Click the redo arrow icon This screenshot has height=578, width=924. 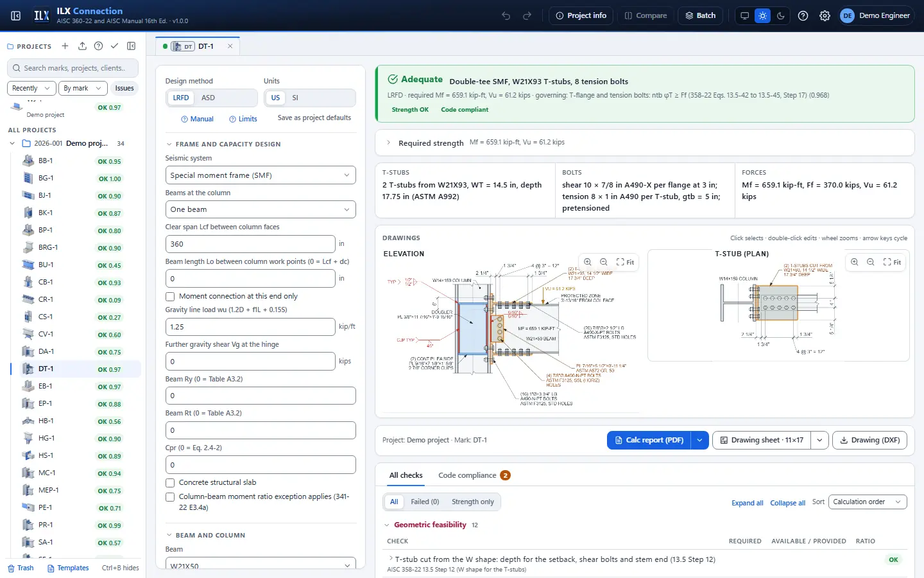pyautogui.click(x=527, y=15)
